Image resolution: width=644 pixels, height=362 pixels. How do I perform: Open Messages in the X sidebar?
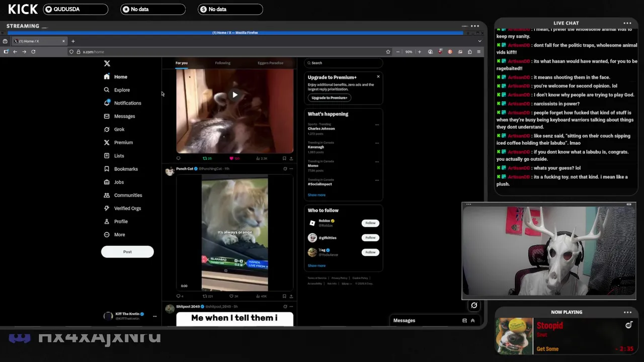119,116
